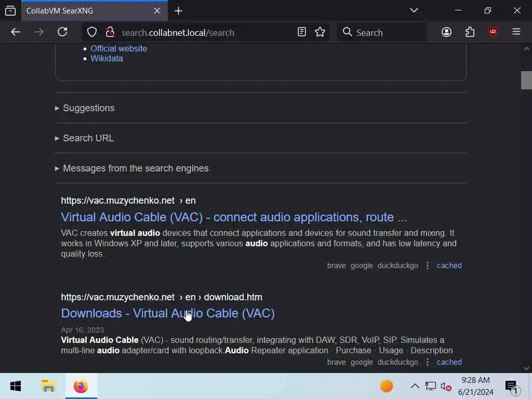Reload the current page
This screenshot has height=399, width=532.
tap(62, 32)
